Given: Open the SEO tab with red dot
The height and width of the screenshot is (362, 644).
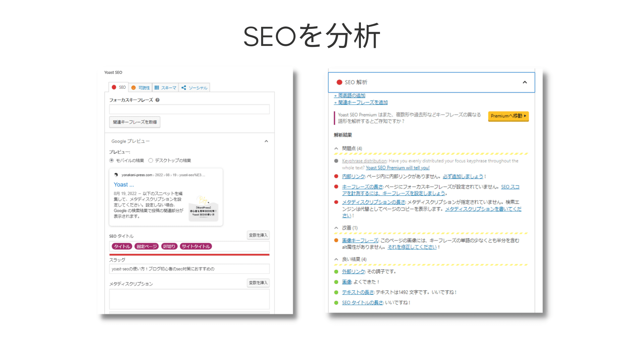Looking at the screenshot, I should [119, 87].
